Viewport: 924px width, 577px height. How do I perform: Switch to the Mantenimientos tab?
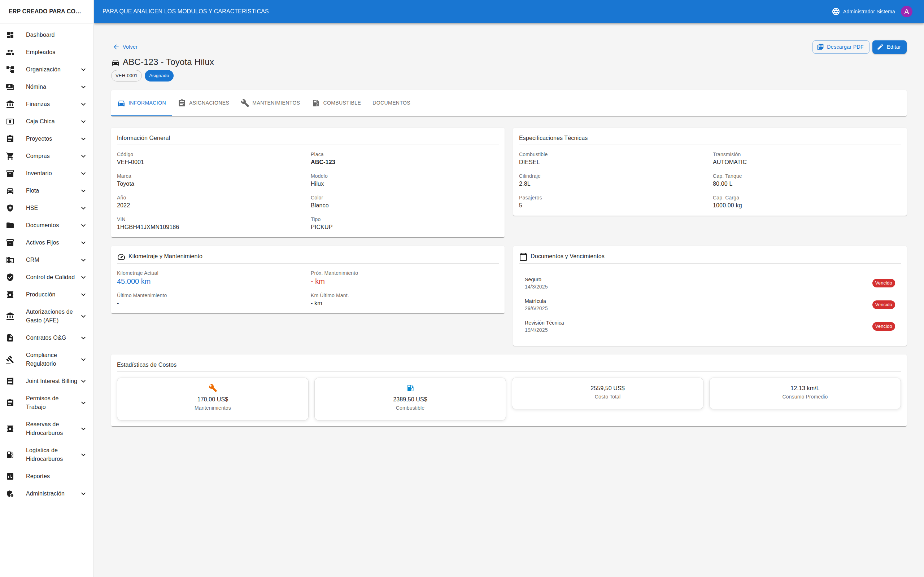click(270, 103)
